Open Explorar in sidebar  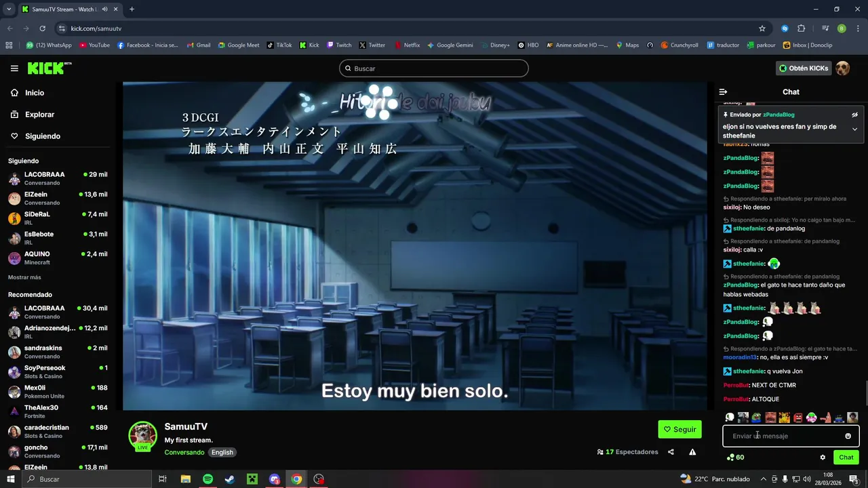(x=33, y=115)
